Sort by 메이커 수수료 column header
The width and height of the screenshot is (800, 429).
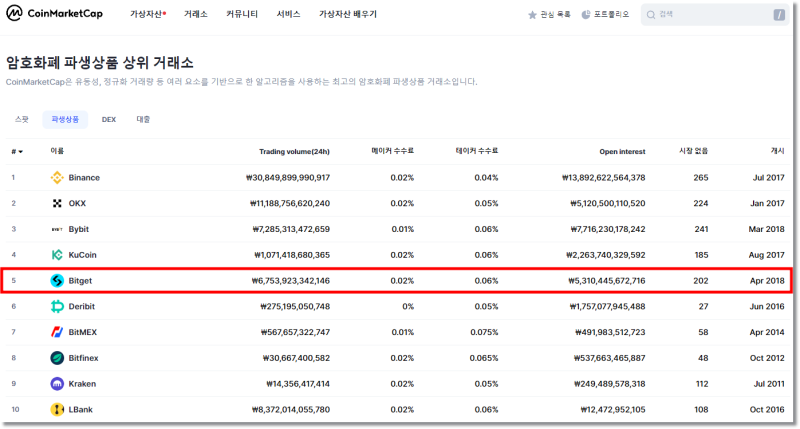pyautogui.click(x=392, y=151)
